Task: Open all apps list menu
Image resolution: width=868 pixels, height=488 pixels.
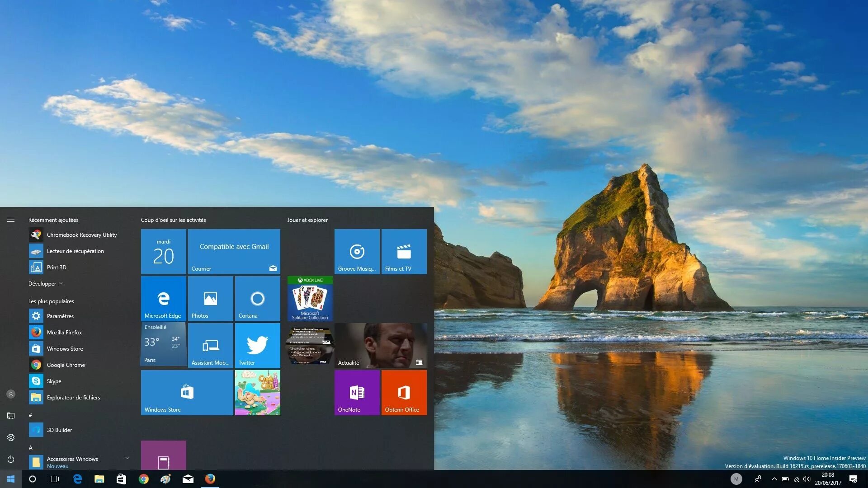Action: [x=10, y=219]
